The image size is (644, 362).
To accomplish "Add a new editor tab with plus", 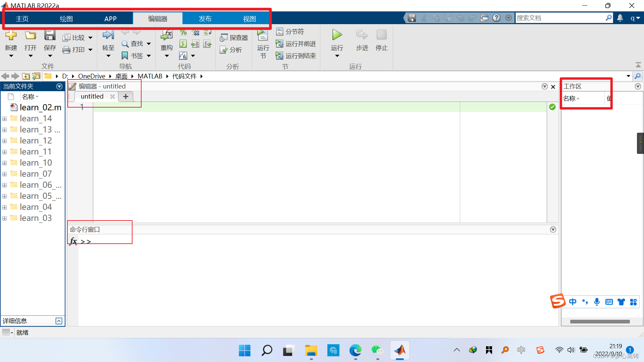I will coord(126,97).
